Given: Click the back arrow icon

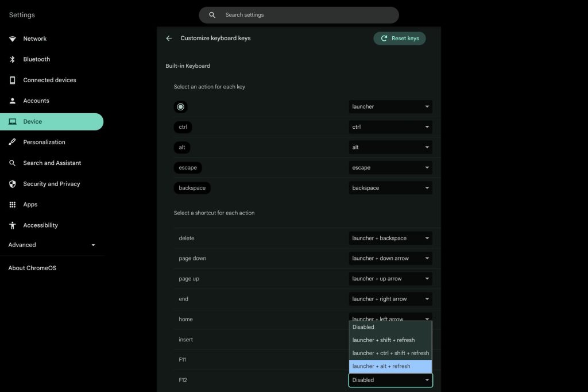Looking at the screenshot, I should click(x=169, y=39).
